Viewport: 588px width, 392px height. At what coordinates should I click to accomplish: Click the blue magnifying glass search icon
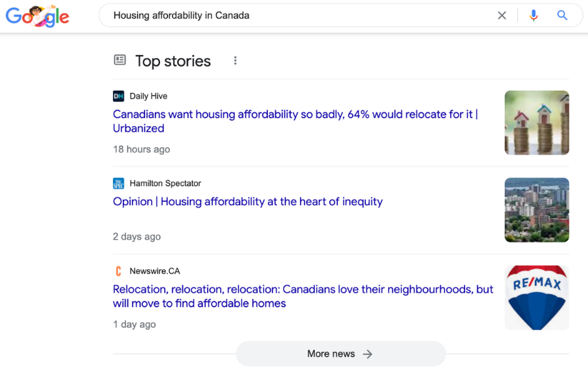click(x=562, y=16)
